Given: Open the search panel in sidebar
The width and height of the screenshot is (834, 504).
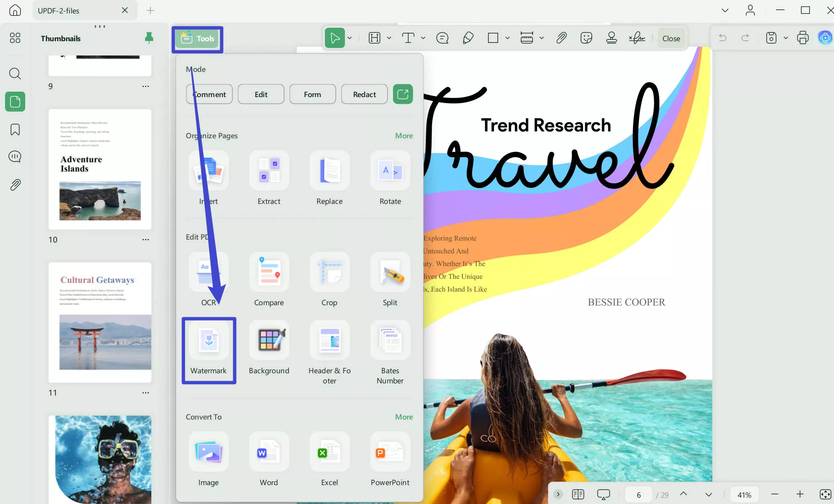Looking at the screenshot, I should (x=15, y=74).
